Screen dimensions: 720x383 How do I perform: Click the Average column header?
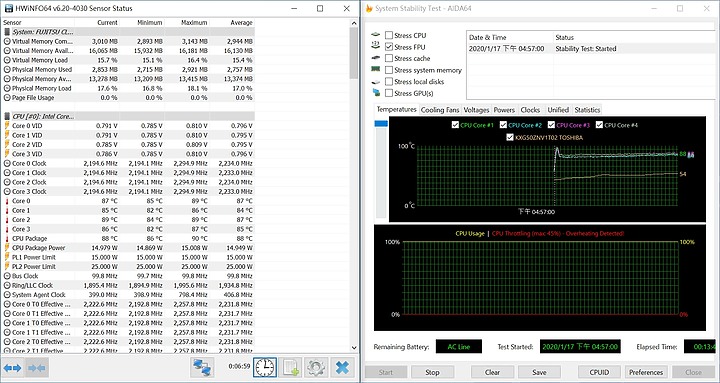click(232, 23)
